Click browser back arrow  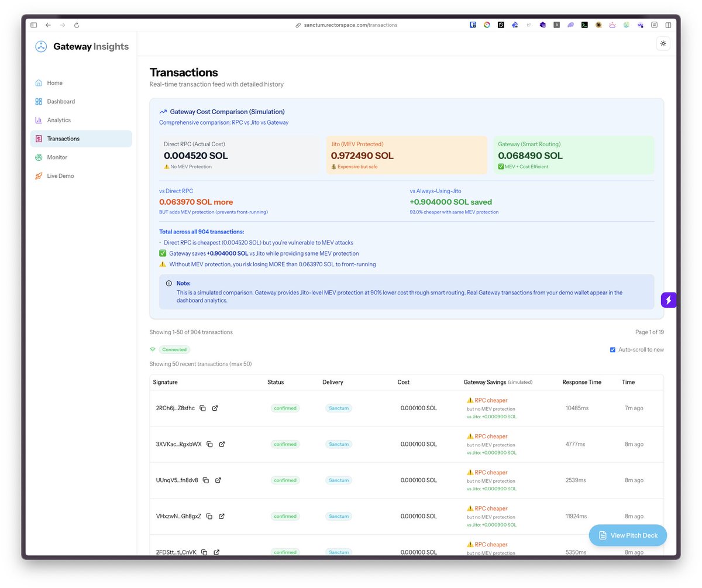(48, 25)
